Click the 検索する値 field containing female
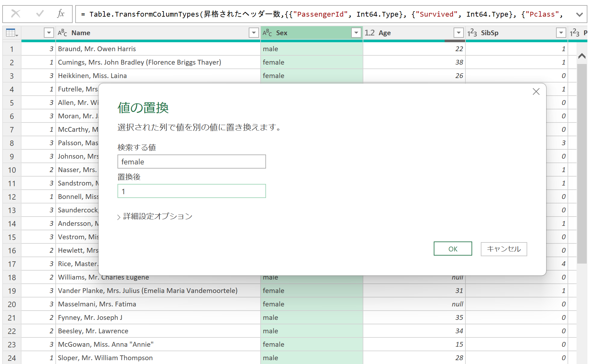The width and height of the screenshot is (589, 364). [x=191, y=162]
